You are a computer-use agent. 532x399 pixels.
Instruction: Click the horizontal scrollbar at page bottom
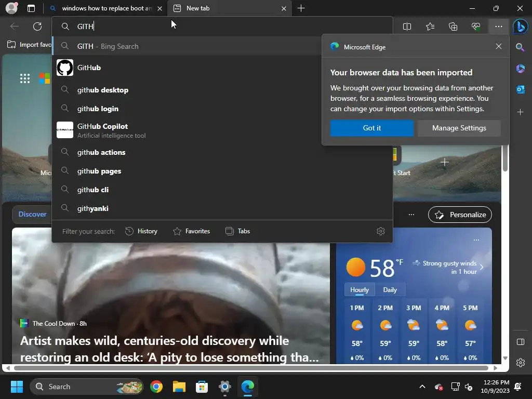pyautogui.click(x=251, y=368)
